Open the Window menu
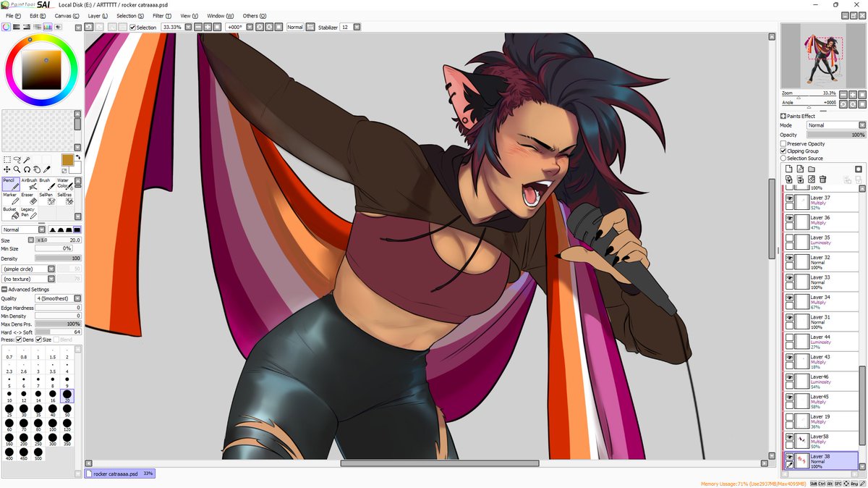The height and width of the screenshot is (488, 868). [221, 15]
